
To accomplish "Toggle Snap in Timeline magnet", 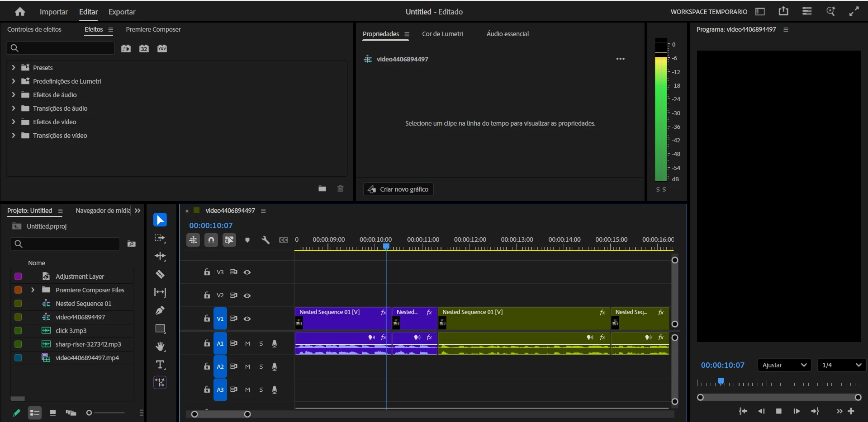I will coord(211,240).
